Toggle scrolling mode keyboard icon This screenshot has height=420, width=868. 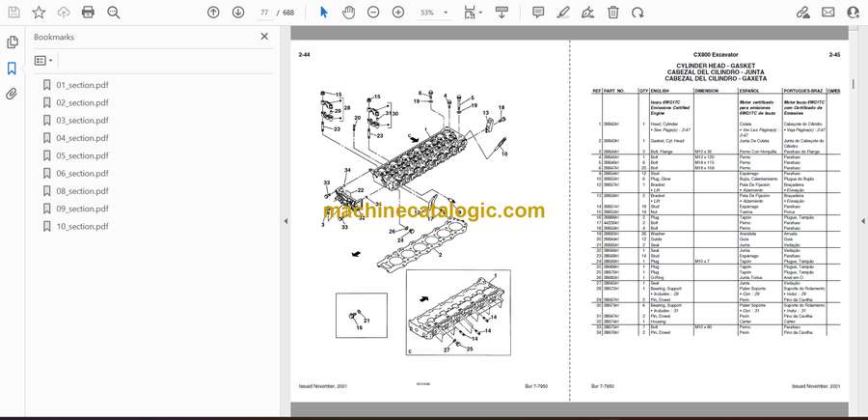(x=502, y=13)
